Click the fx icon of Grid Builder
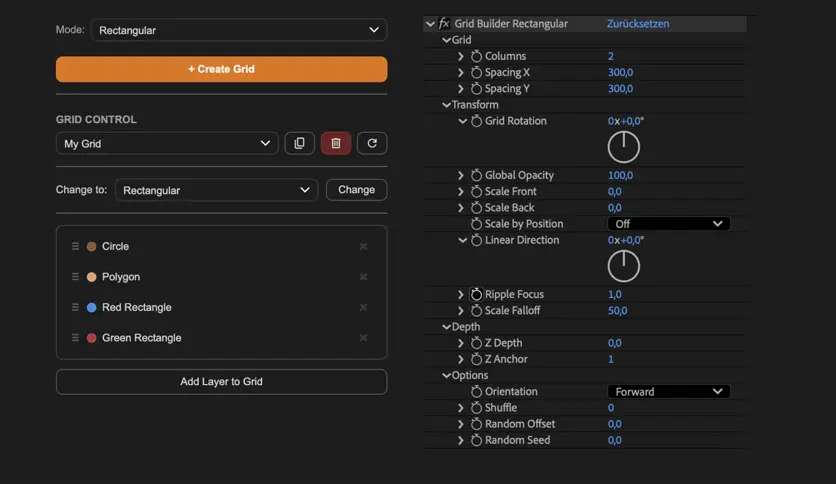Screen dimensions: 836x484 [x=444, y=23]
